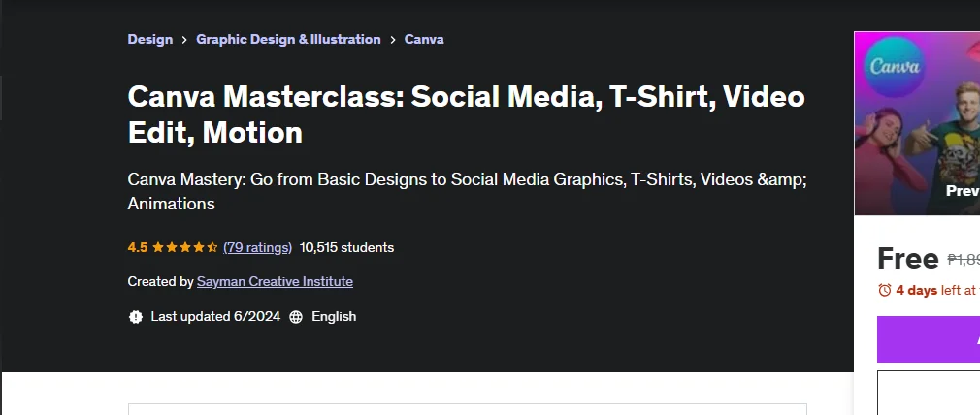Click the last updated badge icon

click(136, 317)
